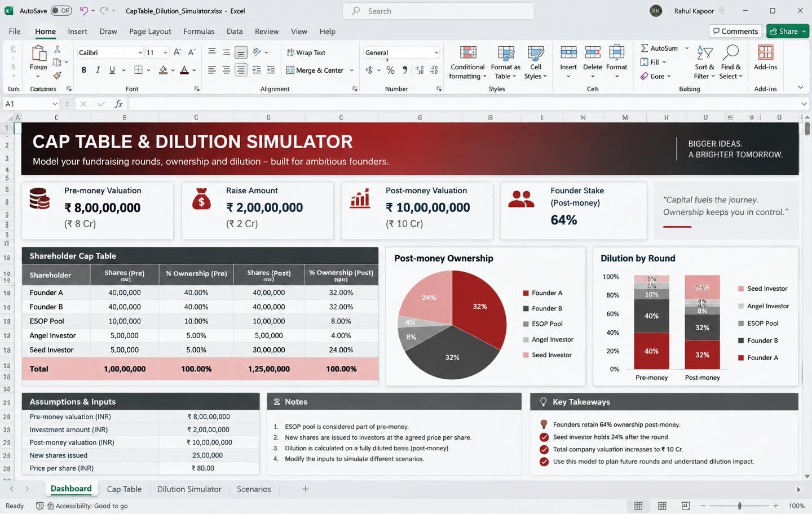The image size is (812, 514).
Task: Open the font size dropdown
Action: click(165, 52)
